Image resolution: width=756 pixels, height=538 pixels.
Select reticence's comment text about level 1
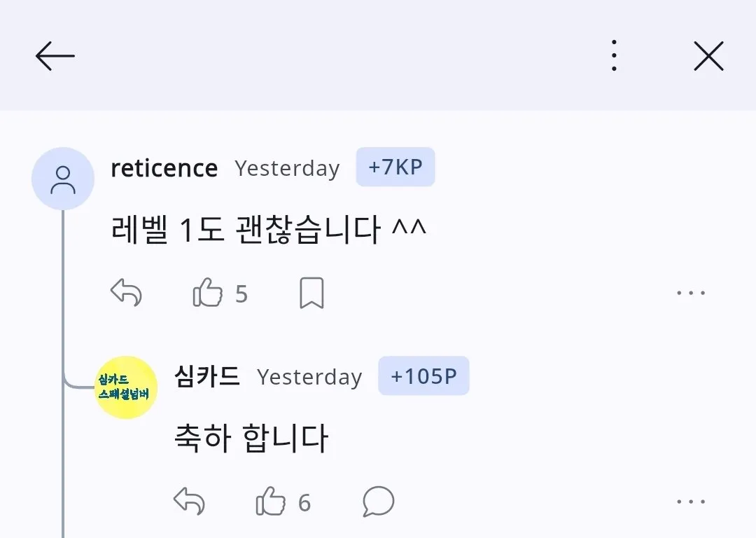[x=269, y=226]
